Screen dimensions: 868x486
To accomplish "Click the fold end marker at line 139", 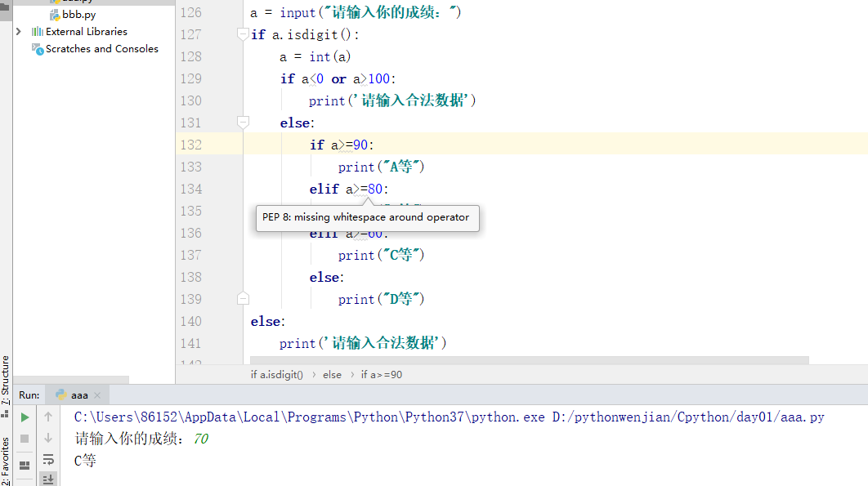I will coord(243,299).
